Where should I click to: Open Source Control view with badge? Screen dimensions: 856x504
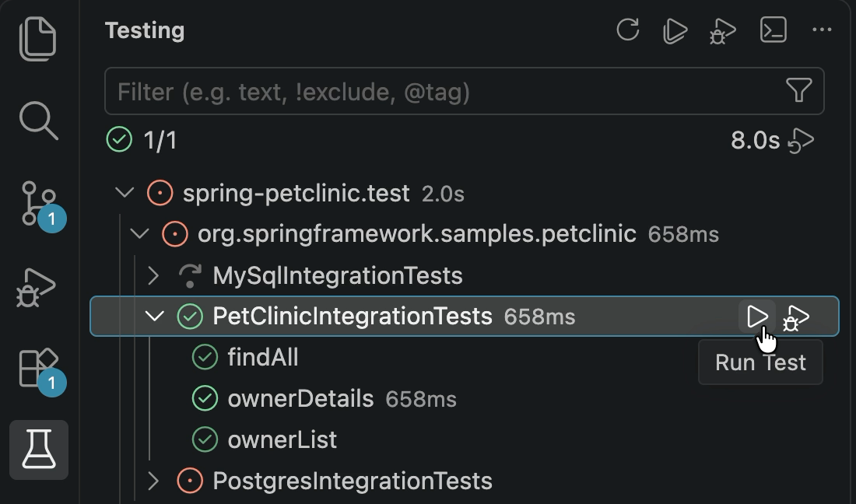[40, 204]
